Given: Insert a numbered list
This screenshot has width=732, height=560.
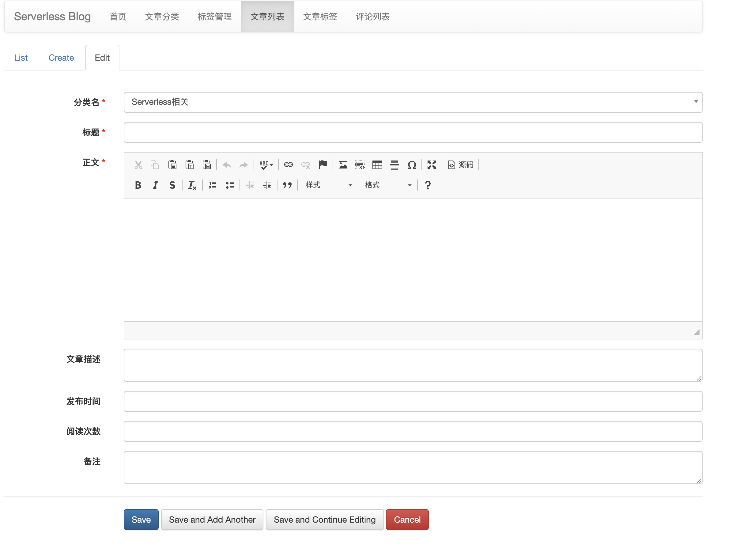Looking at the screenshot, I should [x=213, y=185].
